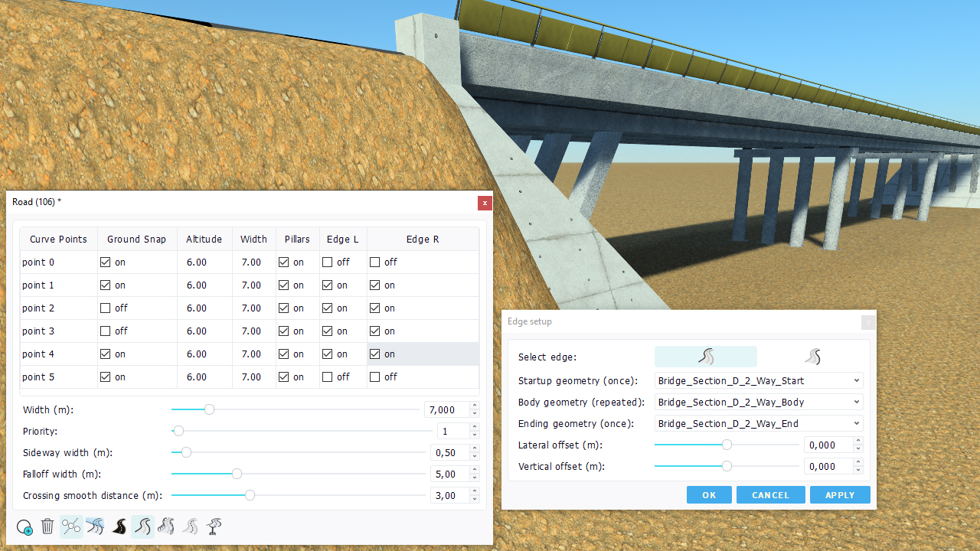Disable Pillars checkbox for point 3
This screenshot has height=551, width=980.
pyautogui.click(x=284, y=331)
